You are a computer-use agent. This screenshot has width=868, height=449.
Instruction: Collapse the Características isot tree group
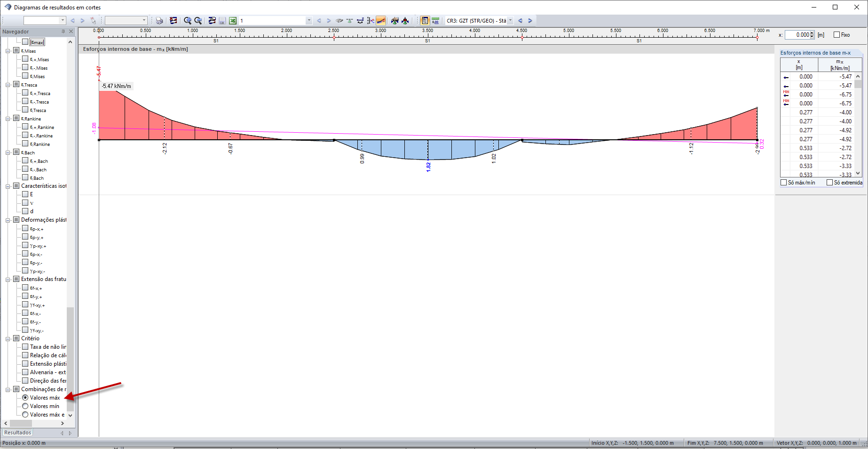point(8,186)
